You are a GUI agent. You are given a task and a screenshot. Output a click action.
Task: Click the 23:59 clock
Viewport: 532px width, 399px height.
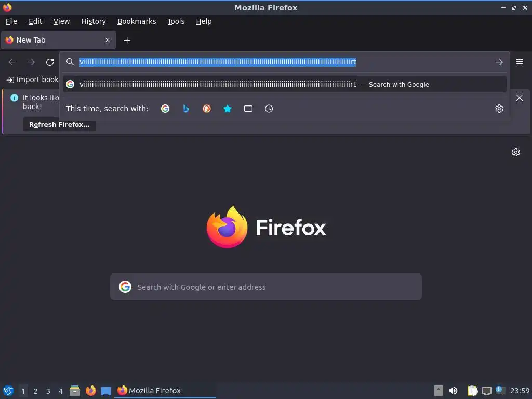[x=520, y=391]
